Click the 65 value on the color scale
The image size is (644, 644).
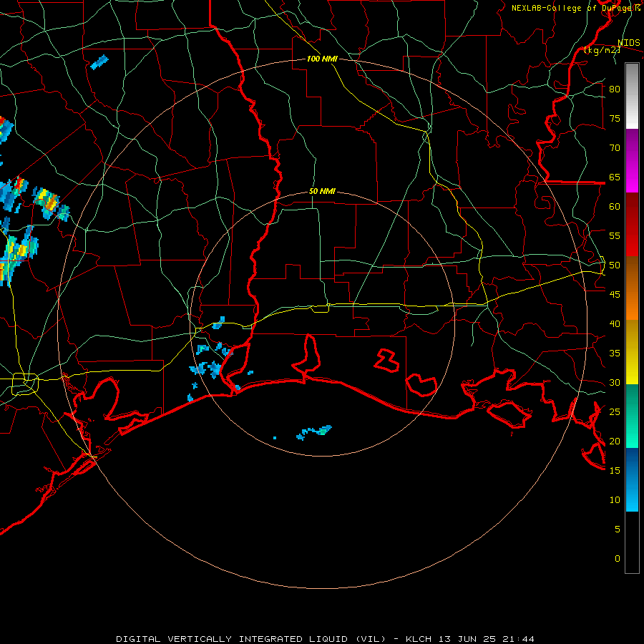[x=615, y=177]
